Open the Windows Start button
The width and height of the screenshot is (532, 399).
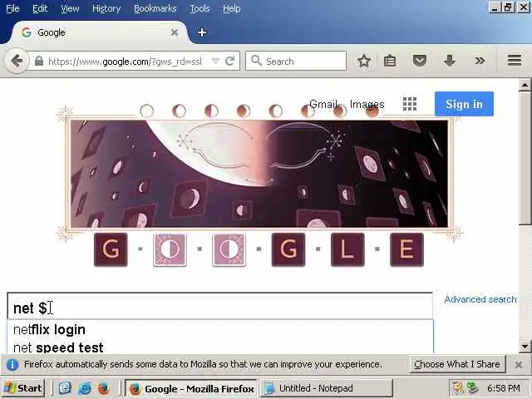coord(23,388)
